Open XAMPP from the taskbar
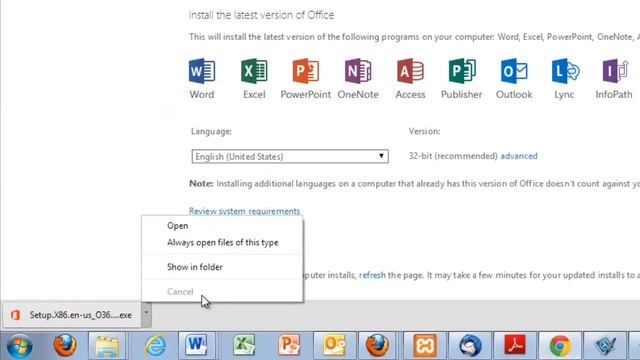The width and height of the screenshot is (640, 360). (425, 346)
